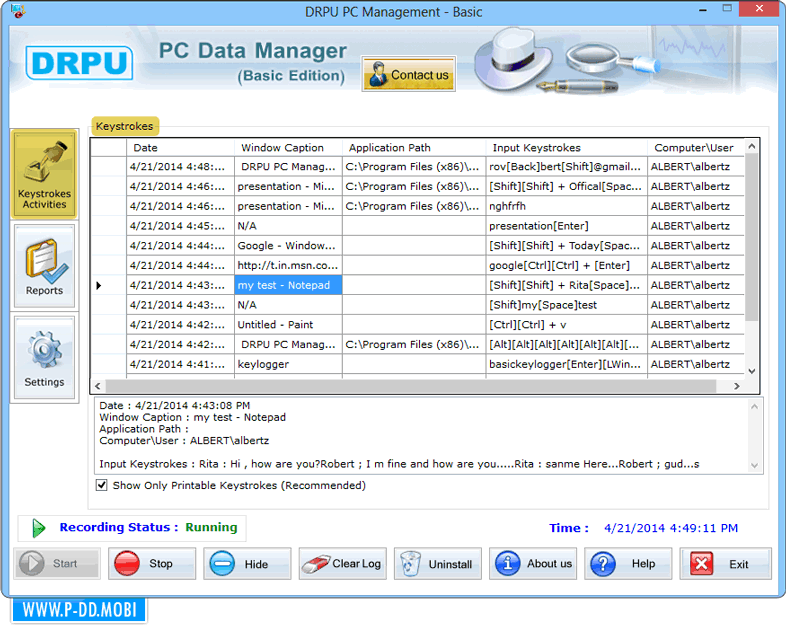Viewport: 786px width, 626px height.
Task: Click the table's vertical scrollbar thumb
Action: click(751, 237)
